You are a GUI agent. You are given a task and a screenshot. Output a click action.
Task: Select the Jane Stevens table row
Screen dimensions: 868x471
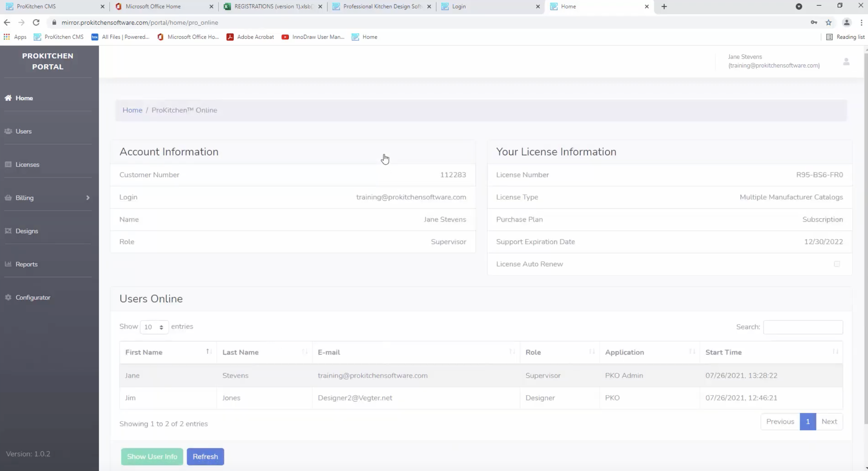click(481, 376)
